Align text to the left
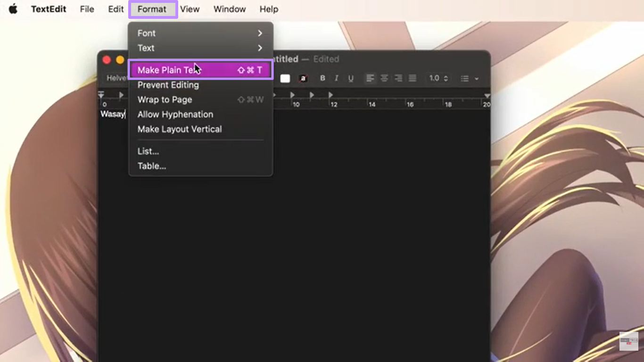 point(370,78)
